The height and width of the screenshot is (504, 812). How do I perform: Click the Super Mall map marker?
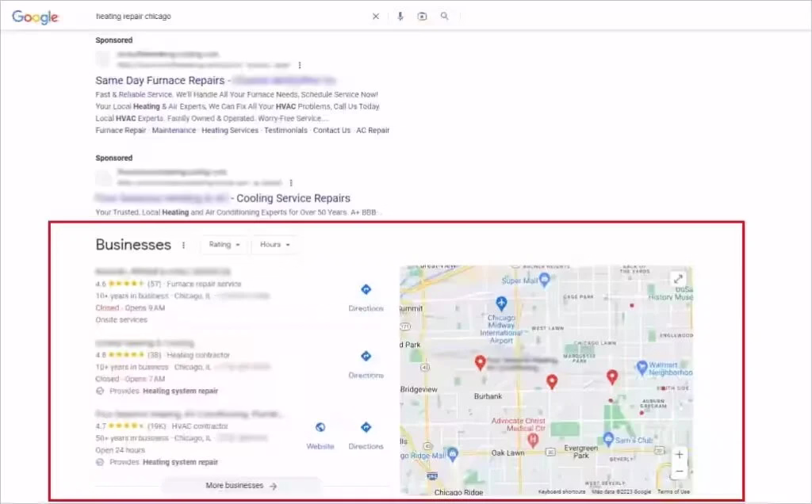pos(544,280)
